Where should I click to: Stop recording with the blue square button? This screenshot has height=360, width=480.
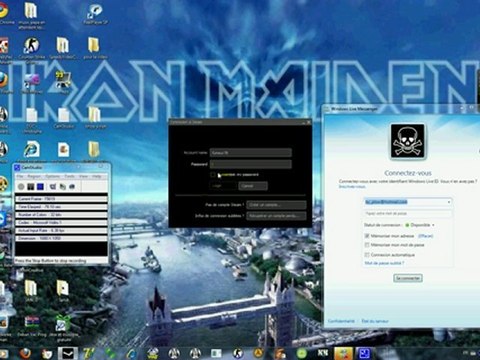click(x=40, y=187)
